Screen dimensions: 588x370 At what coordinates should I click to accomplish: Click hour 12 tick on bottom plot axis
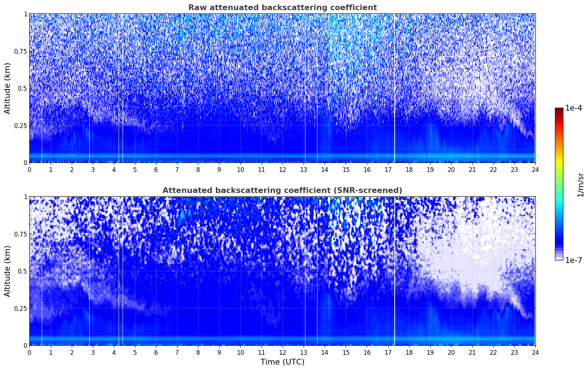coord(283,352)
